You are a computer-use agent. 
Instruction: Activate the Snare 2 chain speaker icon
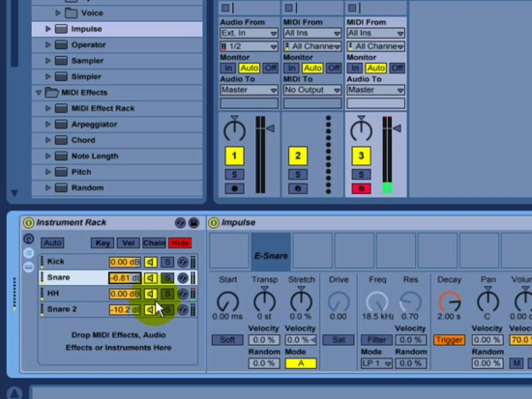150,309
